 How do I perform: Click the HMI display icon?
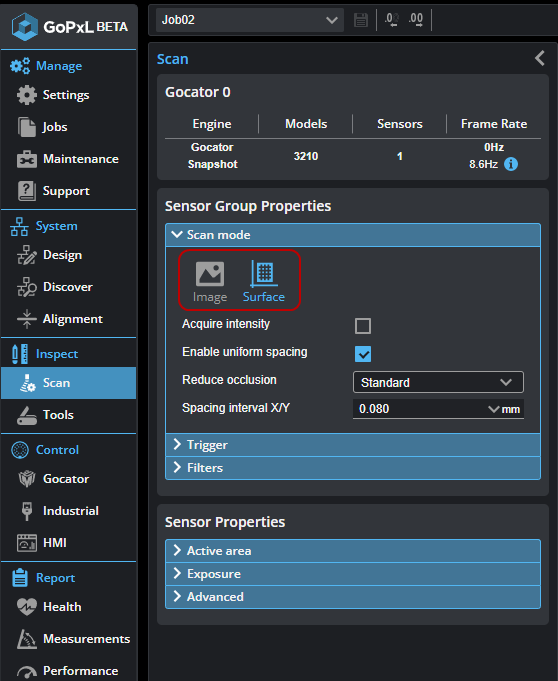(x=27, y=543)
